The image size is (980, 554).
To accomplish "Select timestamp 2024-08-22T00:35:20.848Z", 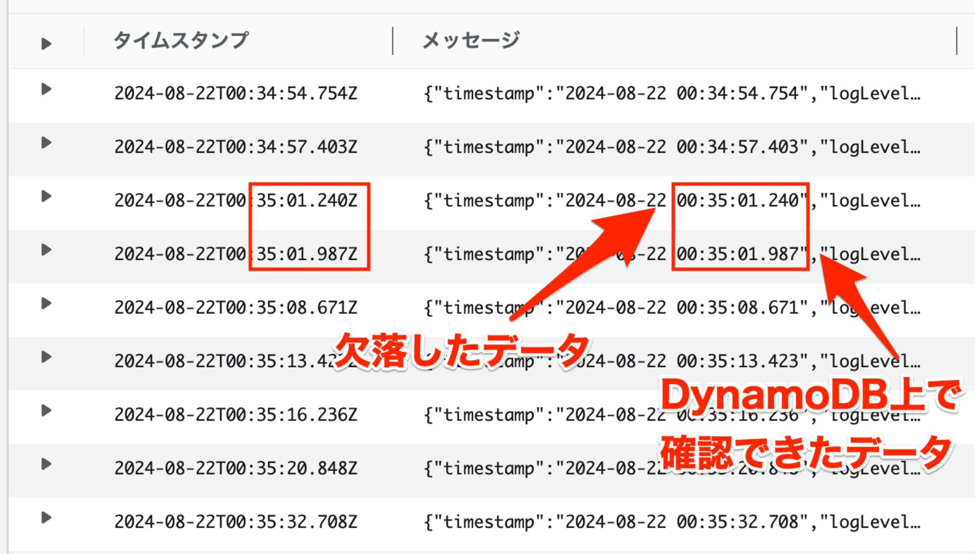I will 236,468.
